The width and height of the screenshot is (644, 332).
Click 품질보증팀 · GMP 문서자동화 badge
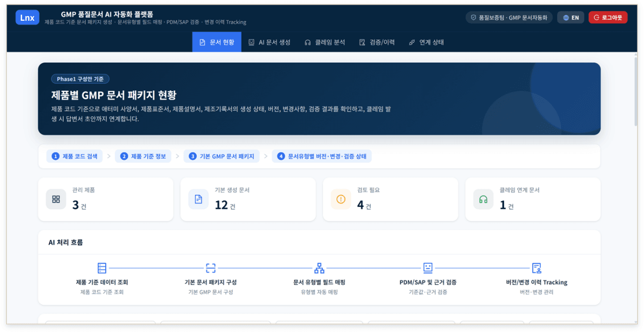(509, 17)
